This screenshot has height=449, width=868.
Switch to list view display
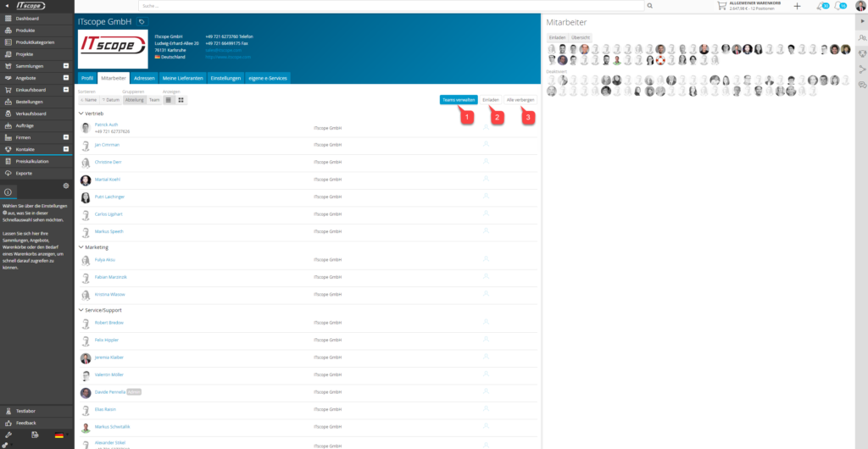[x=169, y=100]
